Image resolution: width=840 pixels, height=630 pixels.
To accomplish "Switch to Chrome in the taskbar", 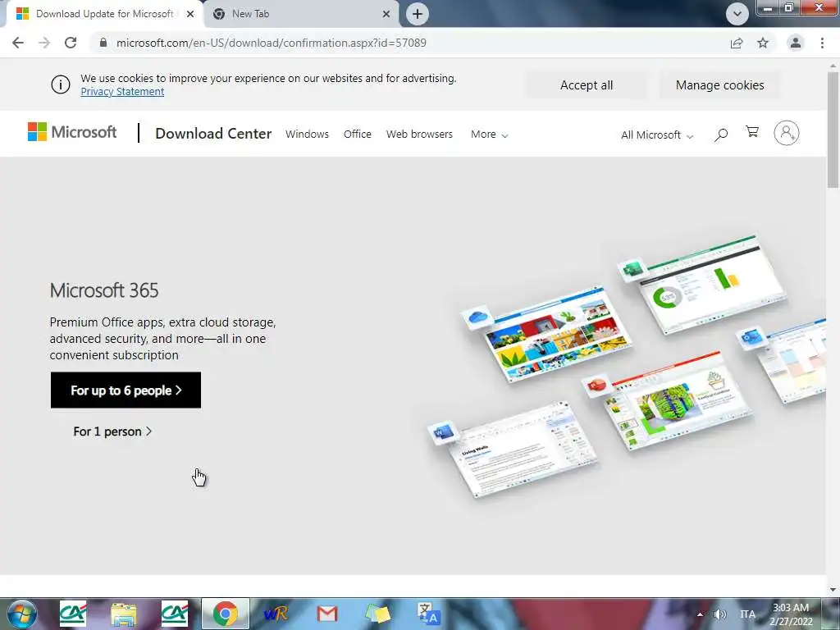I will tap(226, 614).
